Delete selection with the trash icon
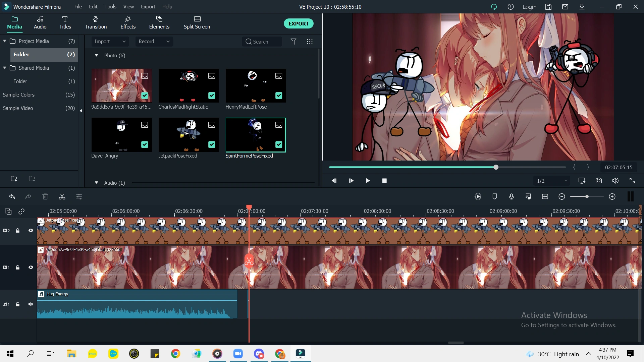 coord(45,197)
